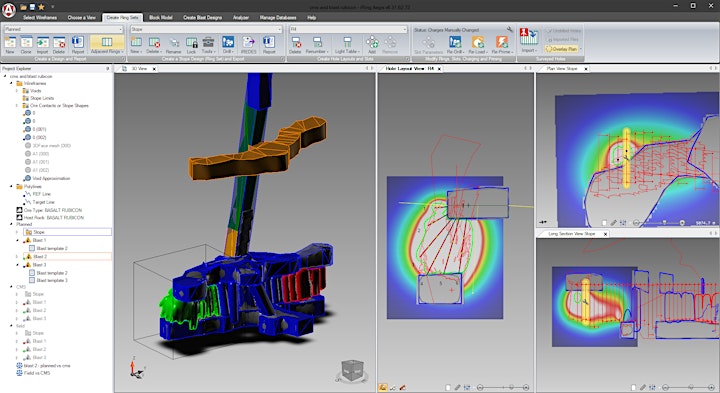Image resolution: width=720 pixels, height=393 pixels.
Task: Click the Clone design icon
Action: coord(26,45)
